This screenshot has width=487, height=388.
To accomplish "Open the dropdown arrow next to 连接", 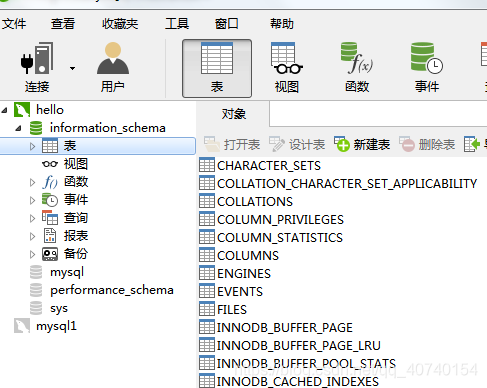I will (x=72, y=69).
